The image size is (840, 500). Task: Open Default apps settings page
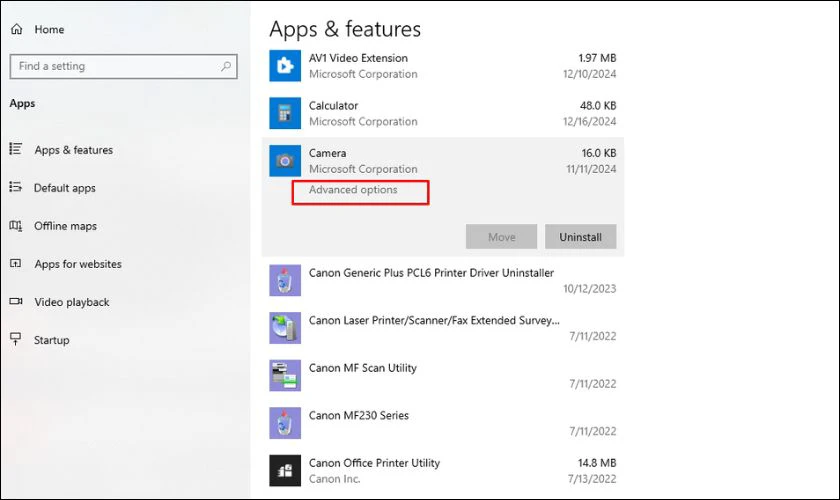pyautogui.click(x=65, y=188)
